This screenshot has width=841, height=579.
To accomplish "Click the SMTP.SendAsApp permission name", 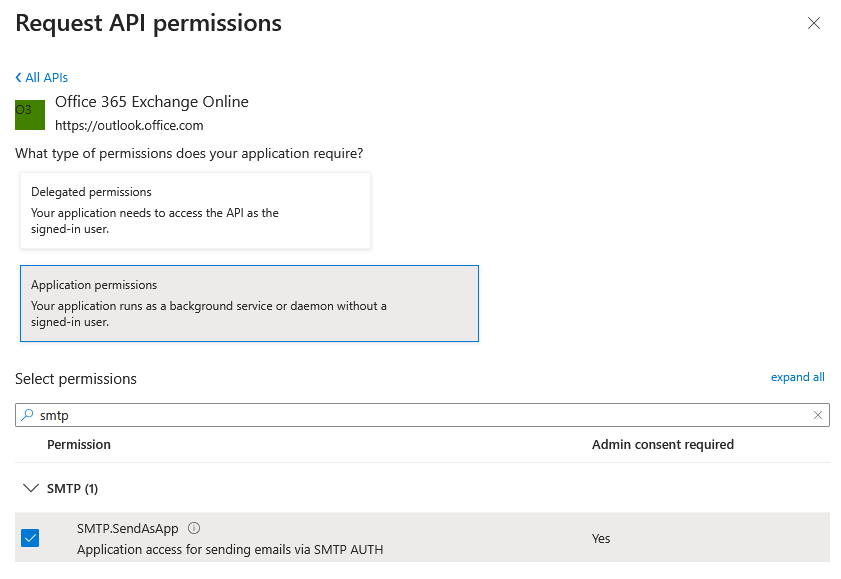I will [x=127, y=528].
